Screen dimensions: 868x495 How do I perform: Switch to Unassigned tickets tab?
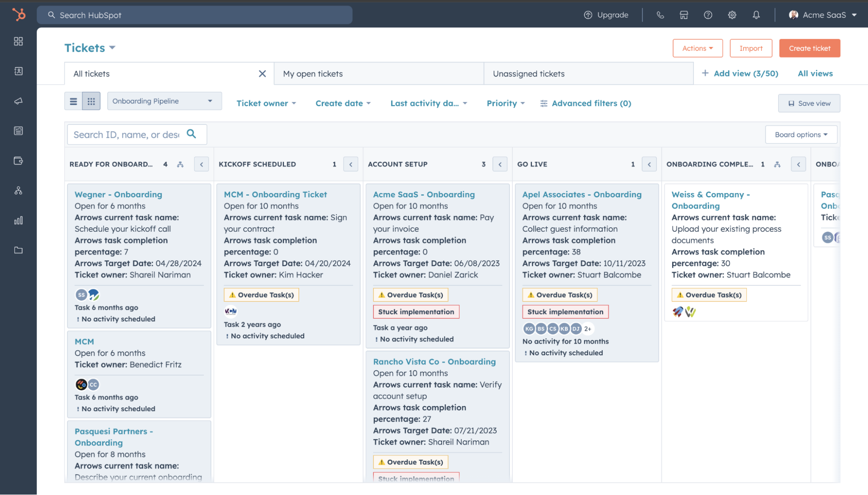[x=588, y=74]
